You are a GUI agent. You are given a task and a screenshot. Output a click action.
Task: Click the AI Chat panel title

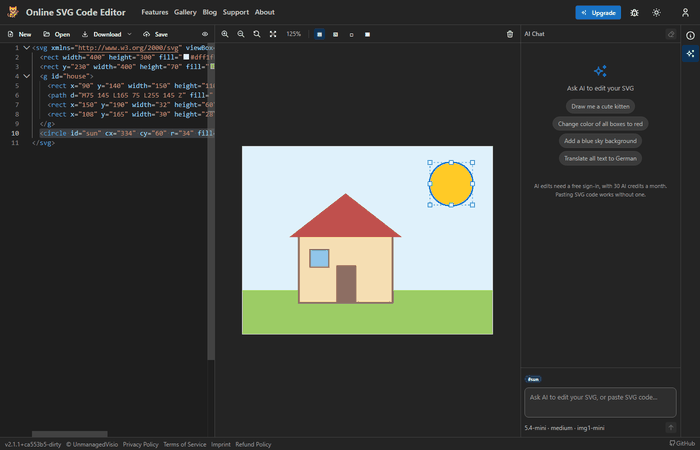tap(534, 34)
